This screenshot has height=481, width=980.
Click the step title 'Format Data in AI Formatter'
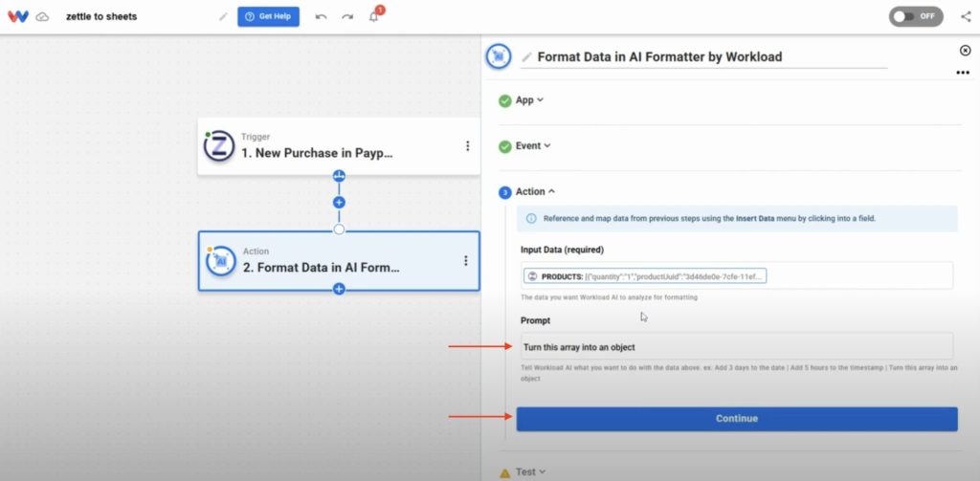pyautogui.click(x=660, y=56)
